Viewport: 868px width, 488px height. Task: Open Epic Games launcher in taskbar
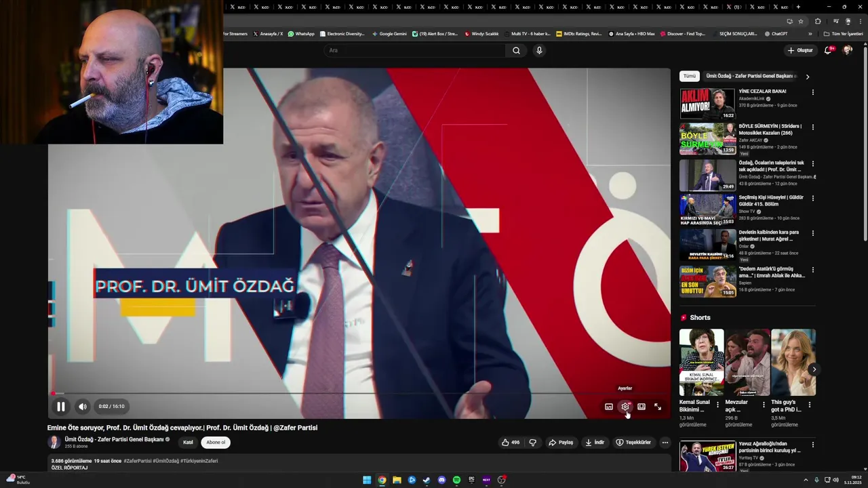coord(471,480)
